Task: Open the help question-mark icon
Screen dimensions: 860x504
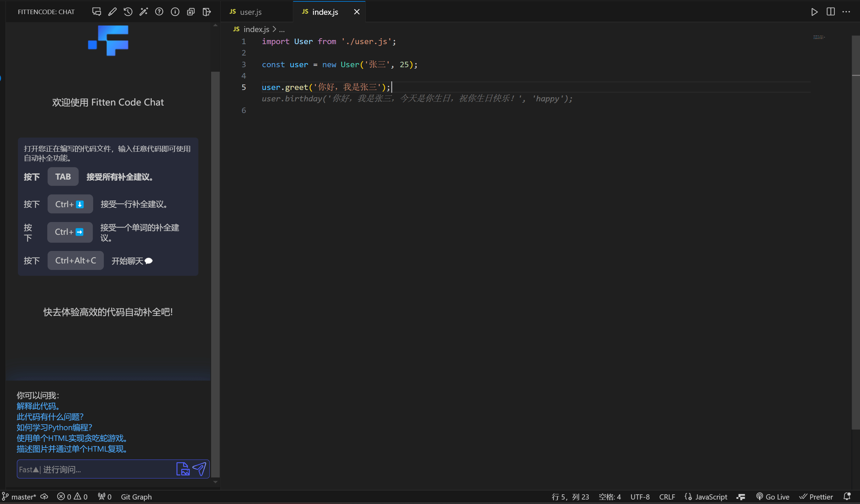Action: 159,12
